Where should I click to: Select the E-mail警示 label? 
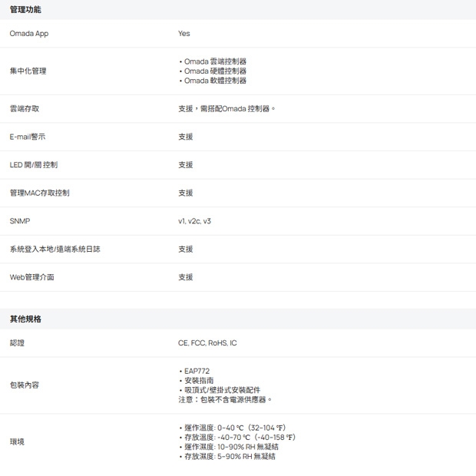pyautogui.click(x=28, y=137)
